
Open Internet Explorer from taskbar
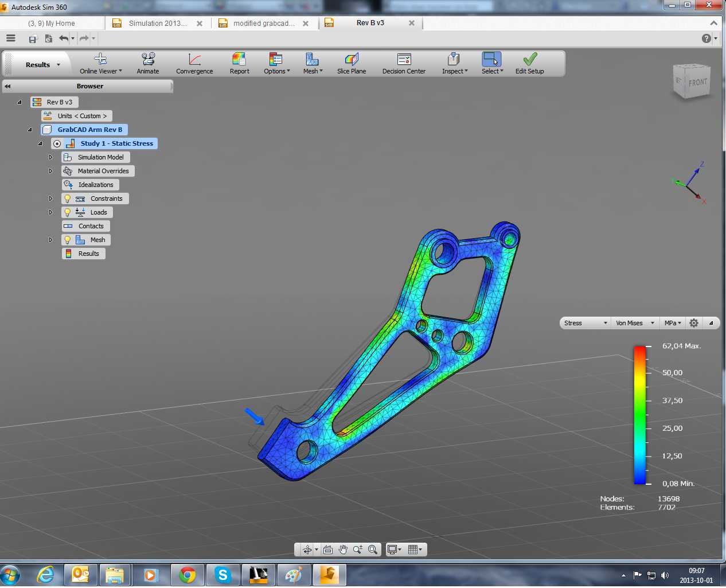pyautogui.click(x=45, y=575)
